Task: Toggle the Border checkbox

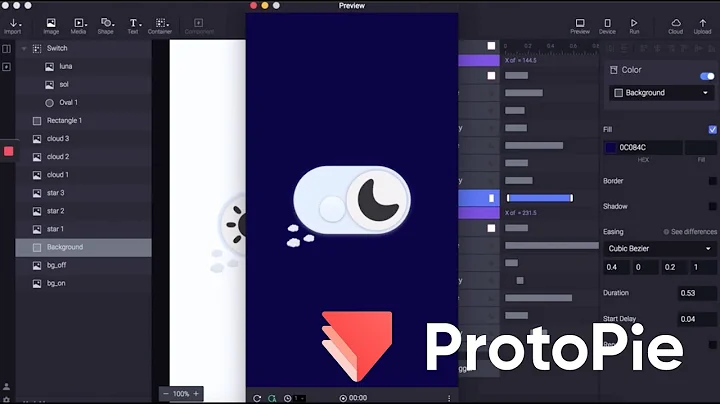Action: [712, 181]
